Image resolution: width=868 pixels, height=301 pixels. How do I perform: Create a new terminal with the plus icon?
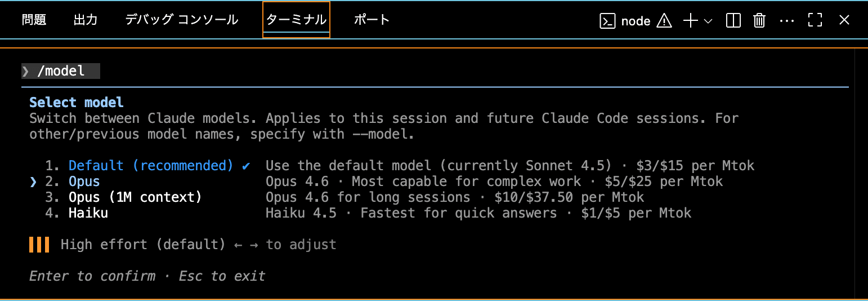(x=690, y=21)
